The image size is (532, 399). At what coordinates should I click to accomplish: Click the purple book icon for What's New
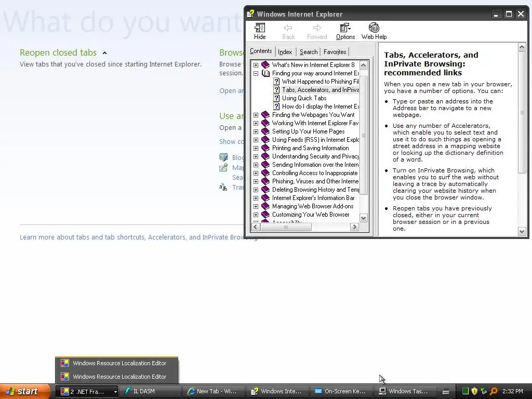[265, 65]
